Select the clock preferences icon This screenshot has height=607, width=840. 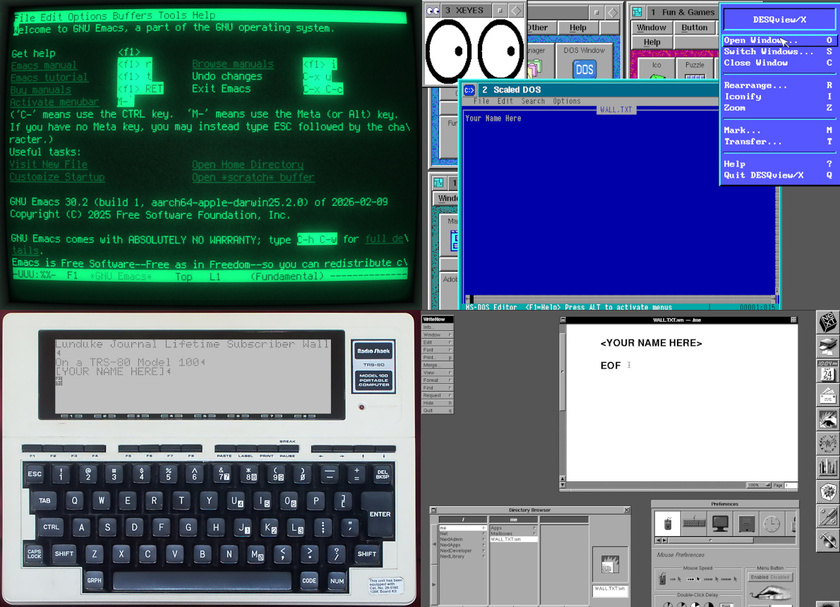pyautogui.click(x=771, y=523)
